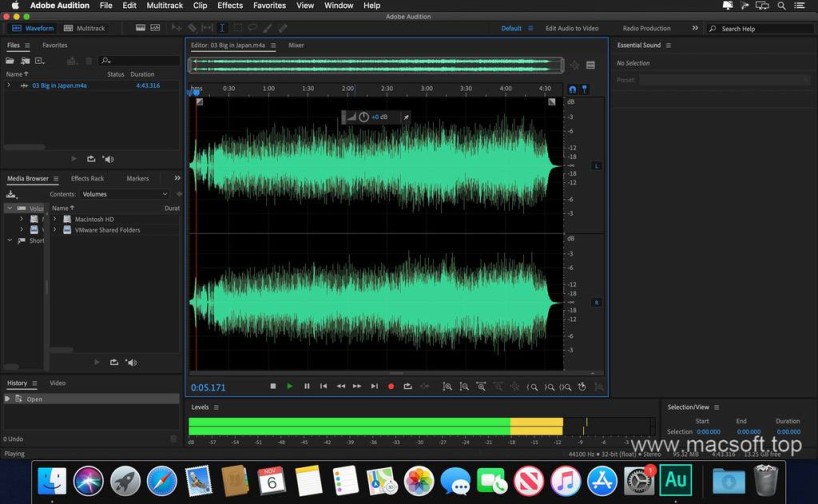This screenshot has height=504, width=818.
Task: Click the Record button in the transport
Action: click(x=391, y=386)
